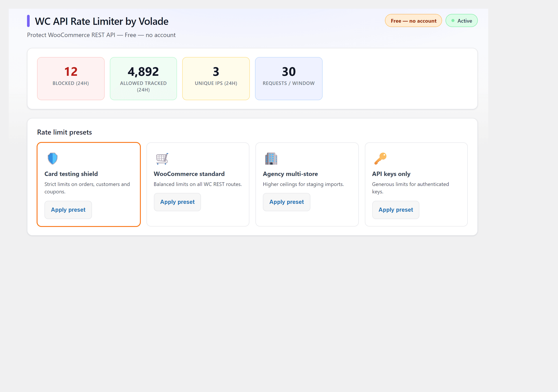
Task: Click the Free — no account badge
Action: tap(413, 21)
